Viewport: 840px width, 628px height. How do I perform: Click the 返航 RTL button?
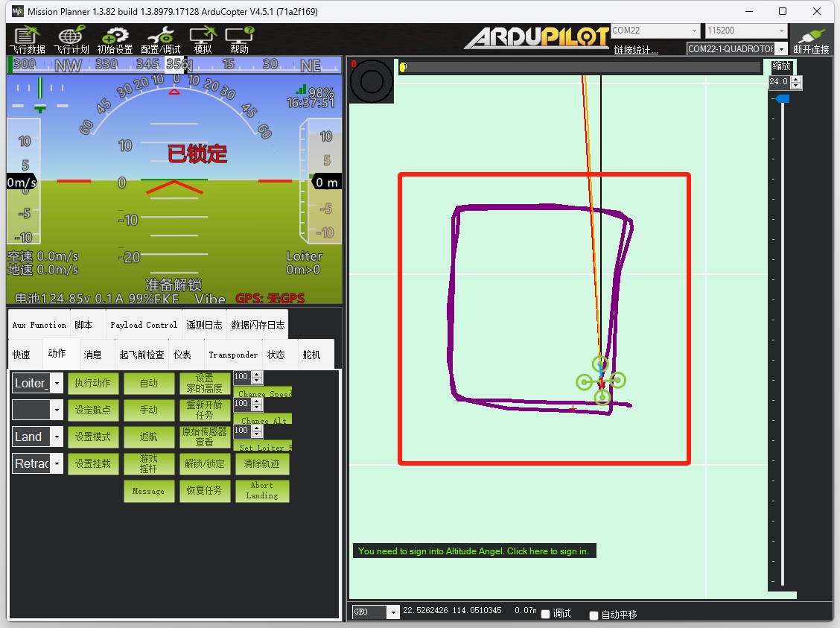(149, 437)
